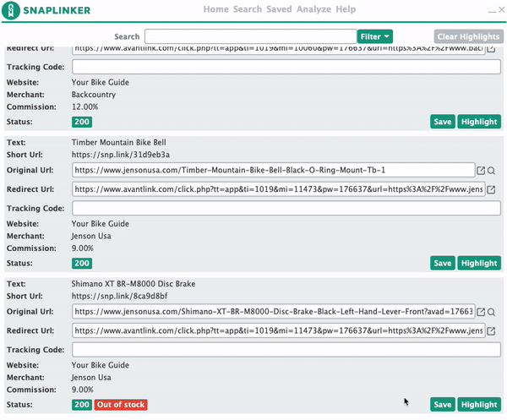Open external link icon for Backcountry redirect URL
The image size is (507, 420).
491,49
